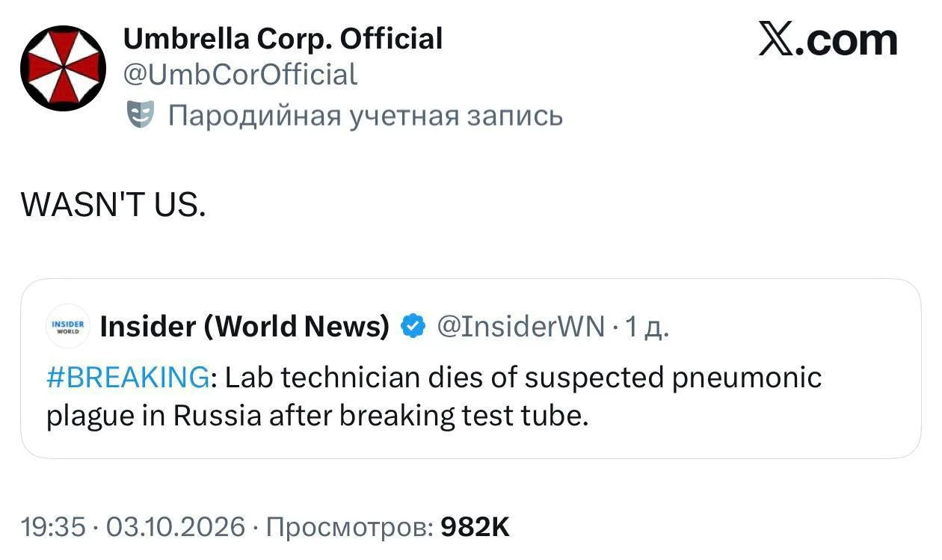Open Insider (World News) account name
Viewport: 942px width, 560px height.
coord(244,326)
